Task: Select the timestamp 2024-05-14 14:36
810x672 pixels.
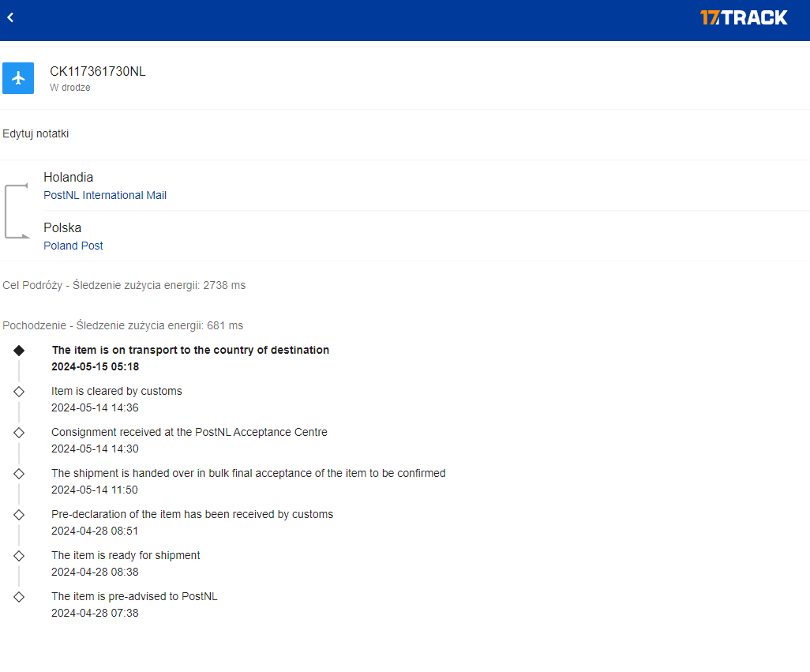Action: (95, 407)
